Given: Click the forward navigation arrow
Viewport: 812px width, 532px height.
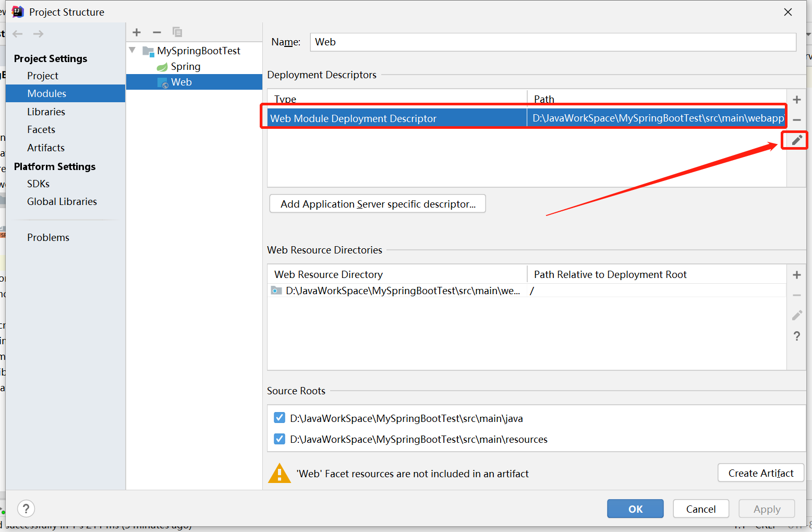Looking at the screenshot, I should pos(38,33).
